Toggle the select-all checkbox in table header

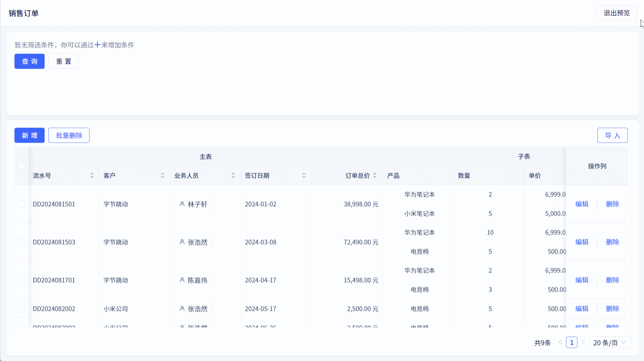coord(22,166)
